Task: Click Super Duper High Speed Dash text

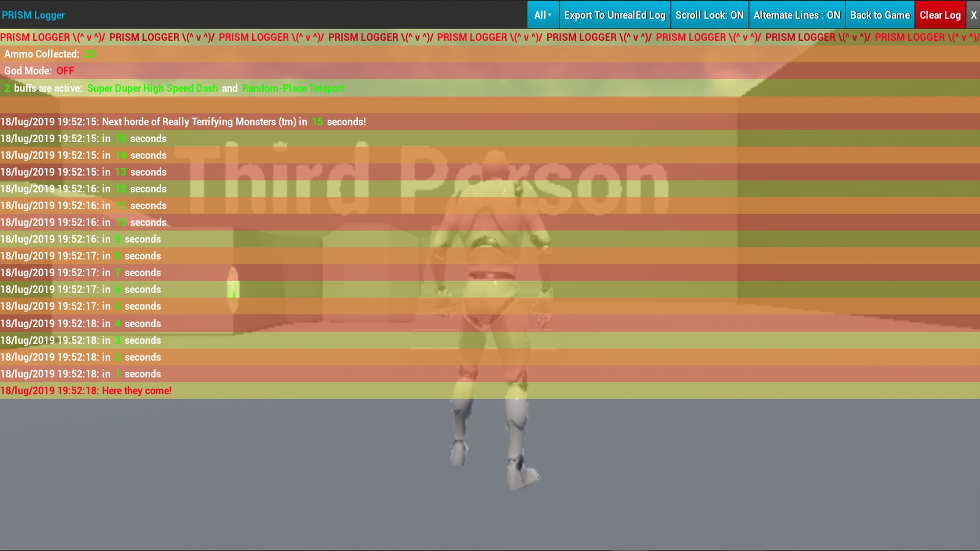Action: (152, 88)
